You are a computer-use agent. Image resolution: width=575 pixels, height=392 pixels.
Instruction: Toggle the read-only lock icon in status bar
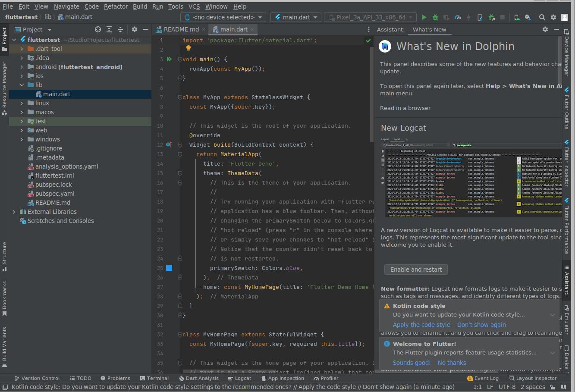pyautogui.click(x=552, y=387)
